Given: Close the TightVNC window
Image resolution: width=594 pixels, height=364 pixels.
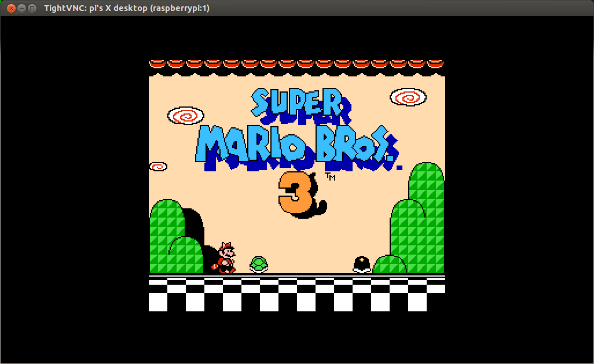Looking at the screenshot, I should [x=10, y=8].
